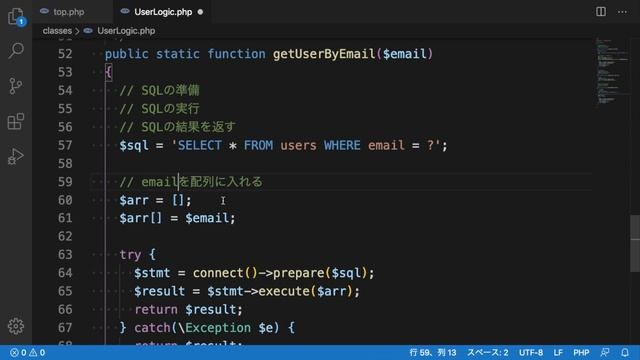Viewport: 640px width, 360px height.
Task: Click the try keyword on line 63
Action: 130,255
